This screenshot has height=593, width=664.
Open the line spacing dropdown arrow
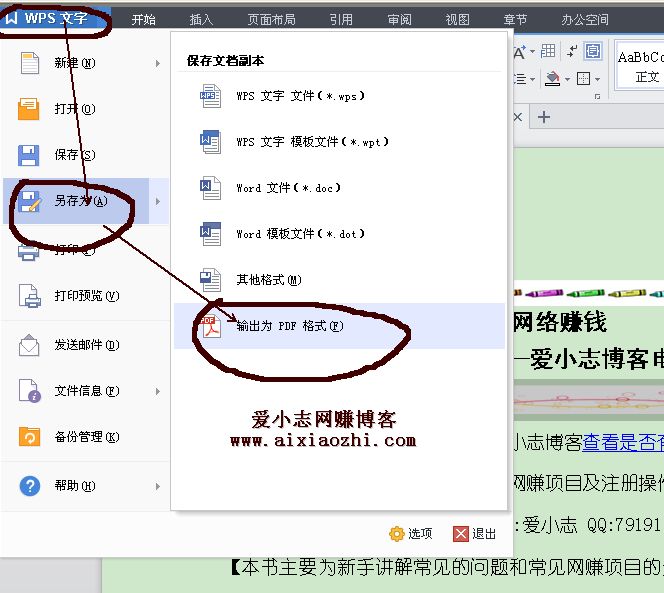pyautogui.click(x=532, y=79)
